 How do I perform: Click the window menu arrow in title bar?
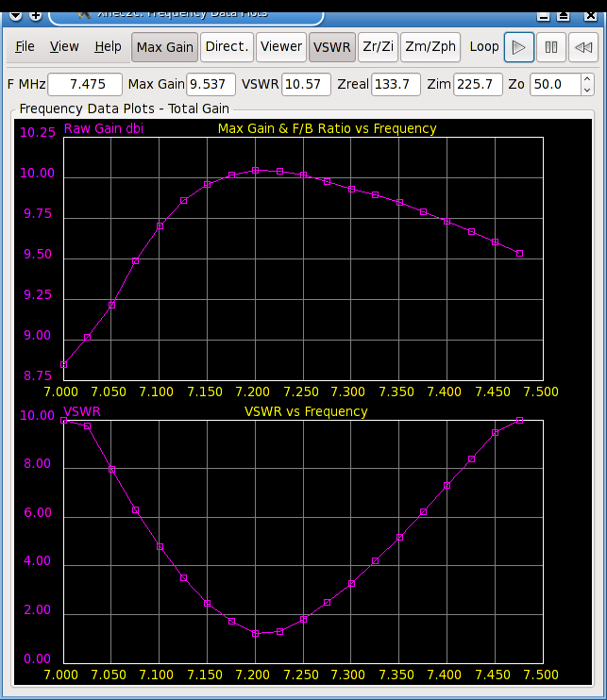[x=16, y=16]
